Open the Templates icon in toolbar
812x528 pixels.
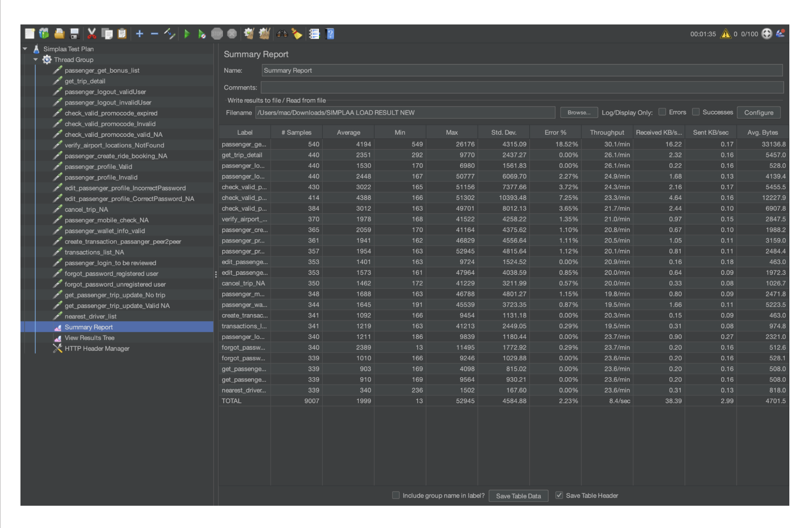pos(44,34)
